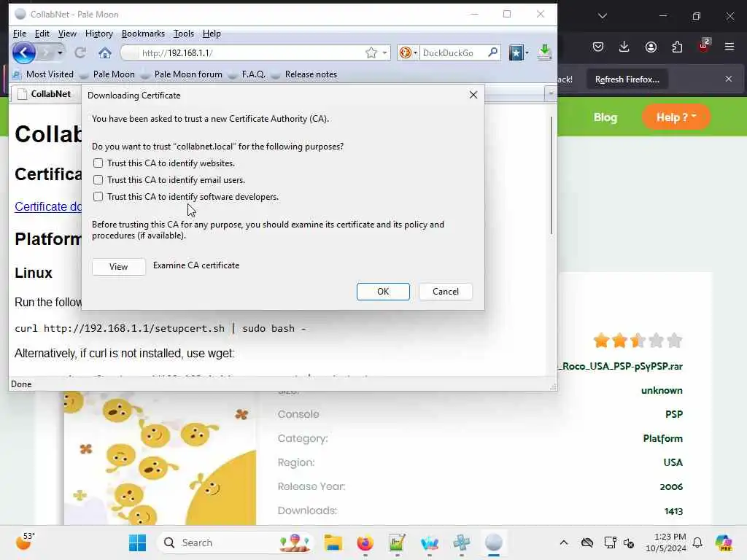The width and height of the screenshot is (747, 560).
Task: Open the weather widget showing 53°
Action: coord(25,541)
